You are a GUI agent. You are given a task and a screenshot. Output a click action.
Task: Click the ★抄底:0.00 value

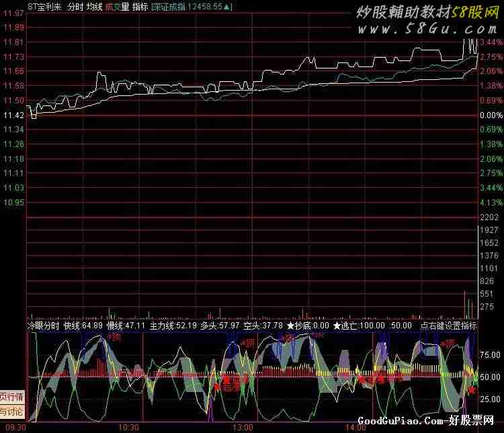[308, 326]
